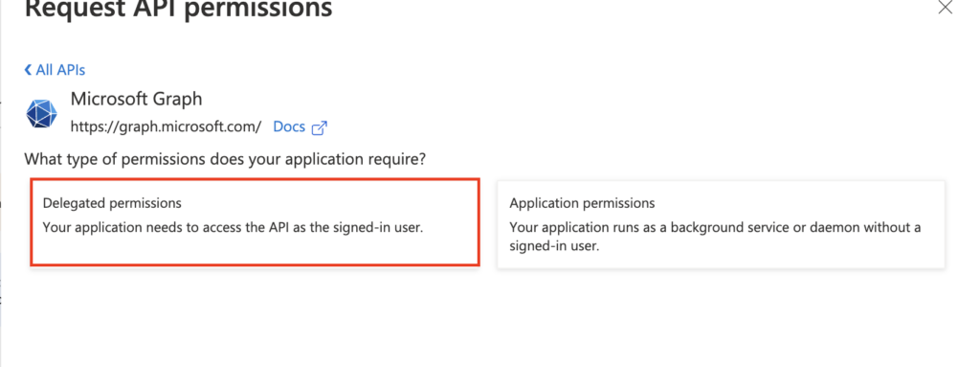Click the signed-in user description in Delegated card
This screenshot has width=980, height=367.
pyautogui.click(x=234, y=227)
